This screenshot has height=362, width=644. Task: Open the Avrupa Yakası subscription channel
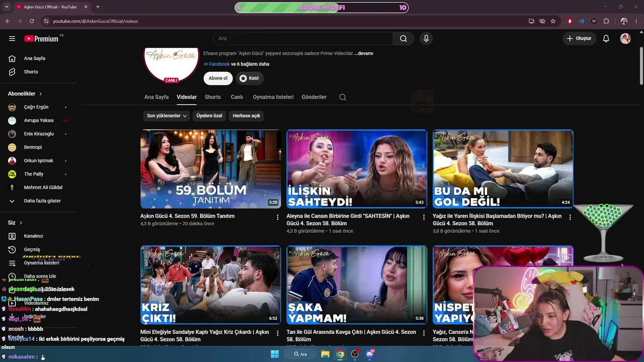click(38, 121)
